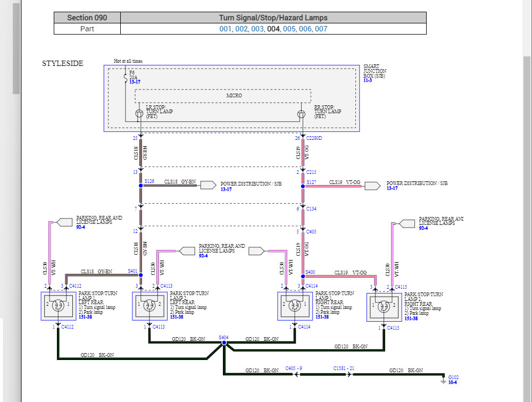Click the S401 splice label
532x402 pixels.
132,271
